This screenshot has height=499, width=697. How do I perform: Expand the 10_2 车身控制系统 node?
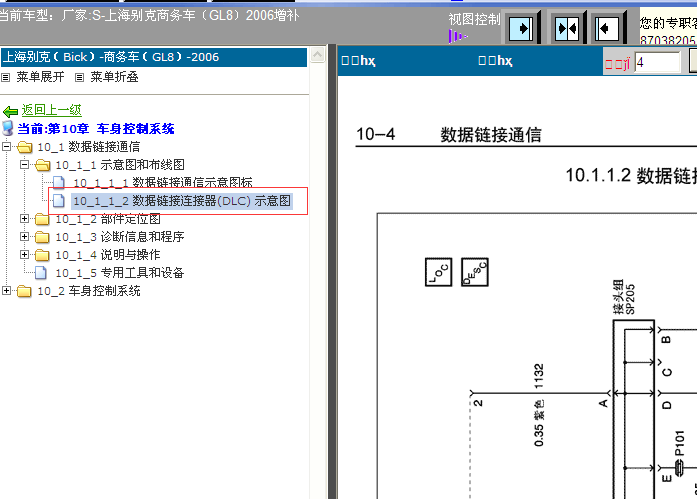tap(6, 291)
